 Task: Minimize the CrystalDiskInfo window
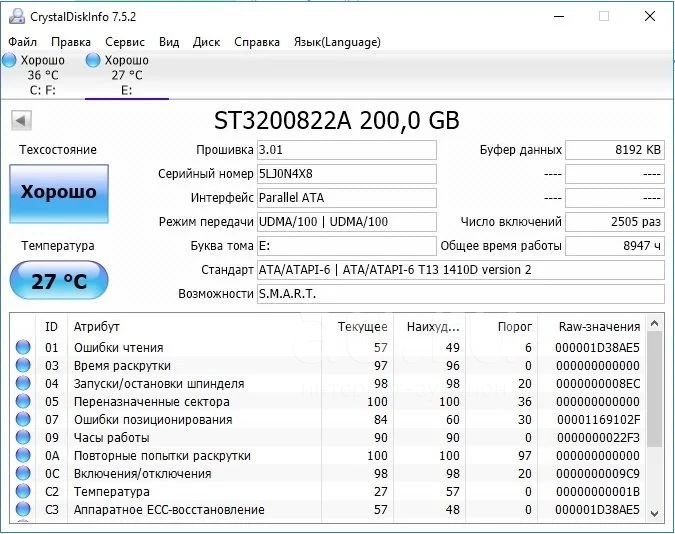click(x=559, y=17)
